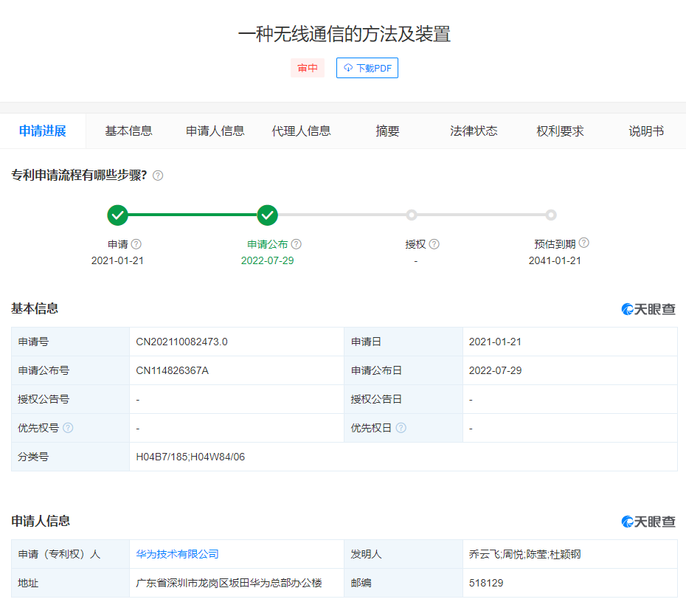This screenshot has width=686, height=616.
Task: Click the question mark next to 申请
Action: coord(136,244)
